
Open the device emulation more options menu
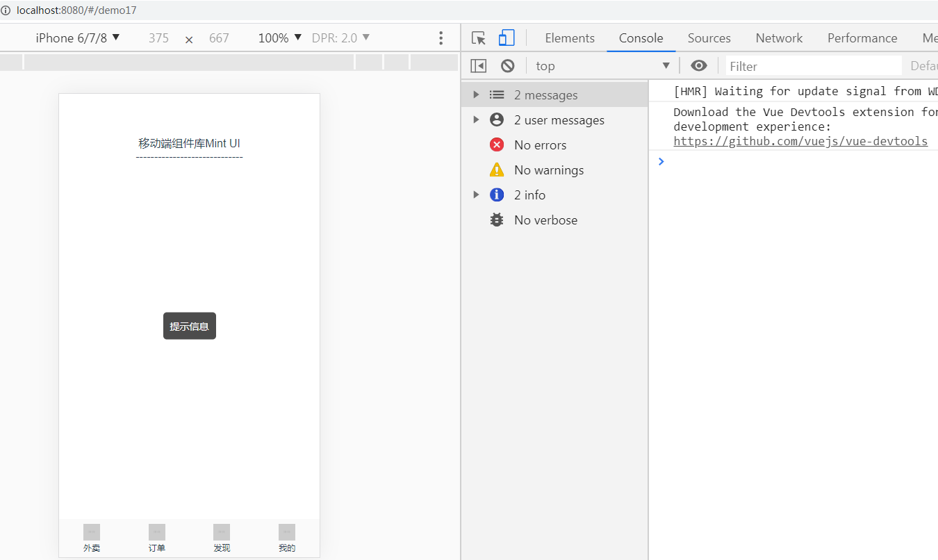pos(441,38)
